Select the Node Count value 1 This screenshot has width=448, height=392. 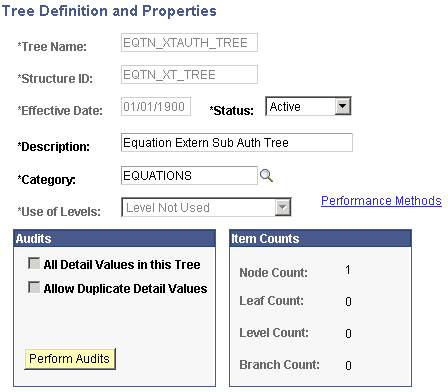348,270
